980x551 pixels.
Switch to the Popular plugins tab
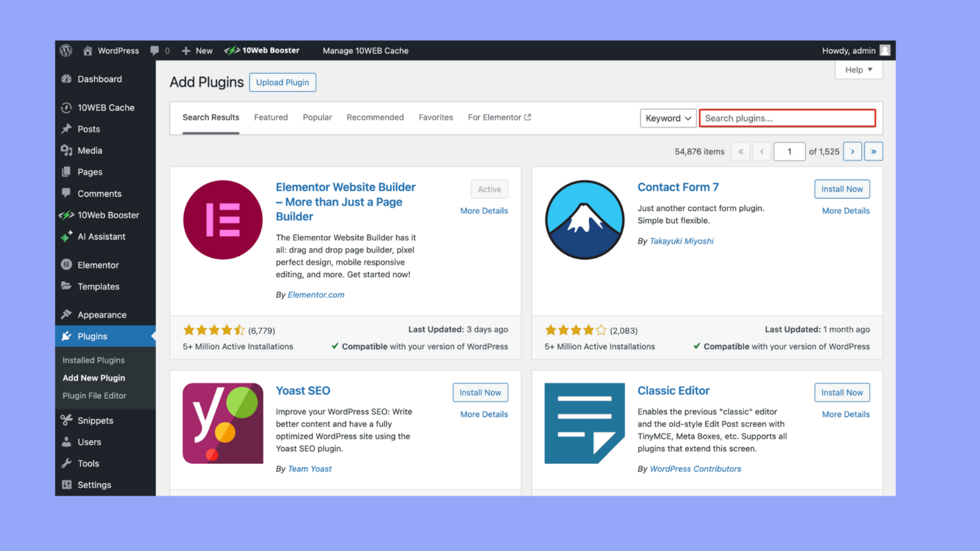tap(317, 117)
